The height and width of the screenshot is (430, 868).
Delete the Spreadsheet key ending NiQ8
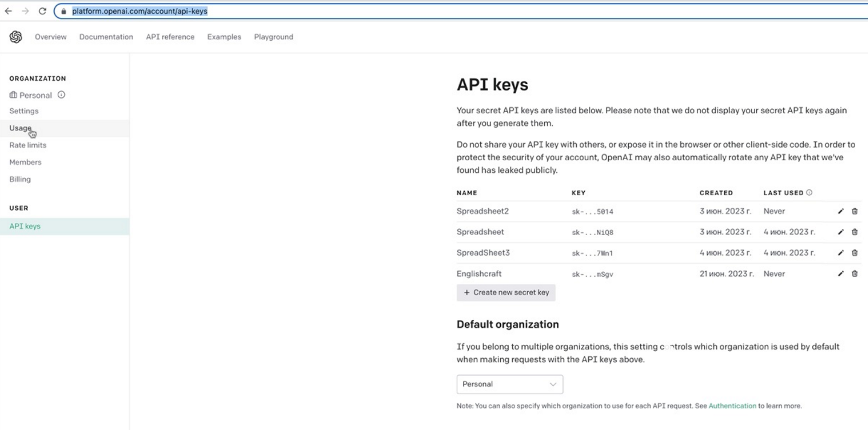tap(855, 232)
